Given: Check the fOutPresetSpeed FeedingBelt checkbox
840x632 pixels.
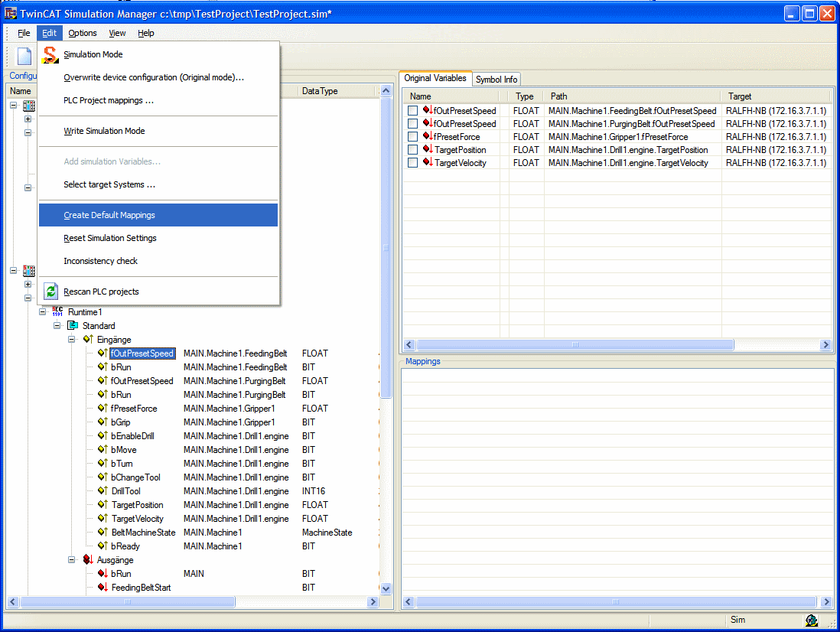Looking at the screenshot, I should [412, 111].
